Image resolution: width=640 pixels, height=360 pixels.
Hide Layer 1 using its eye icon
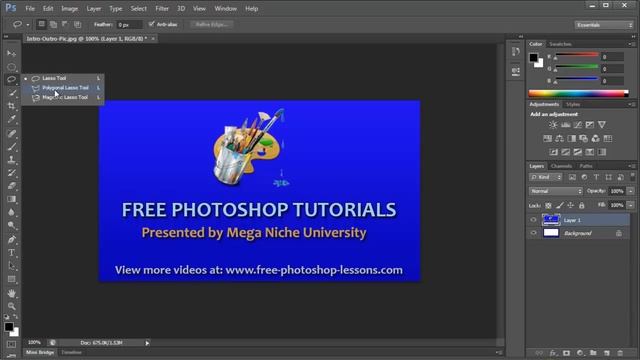click(x=533, y=220)
